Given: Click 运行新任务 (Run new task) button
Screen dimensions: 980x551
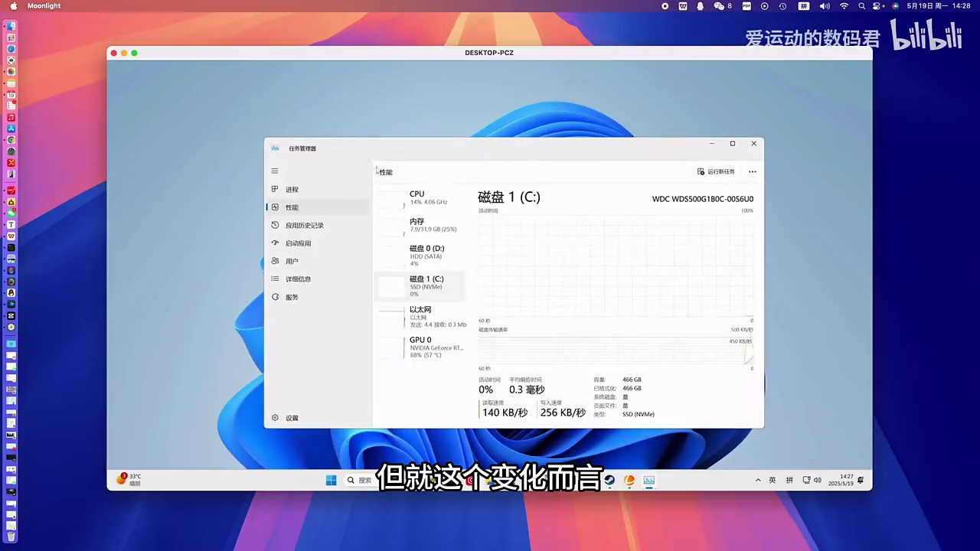Looking at the screenshot, I should tap(716, 171).
